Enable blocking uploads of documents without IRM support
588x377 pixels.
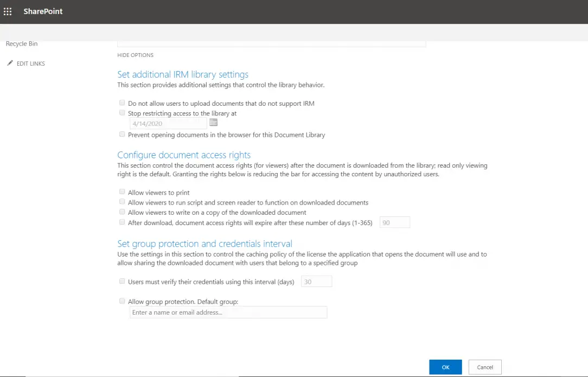click(122, 103)
